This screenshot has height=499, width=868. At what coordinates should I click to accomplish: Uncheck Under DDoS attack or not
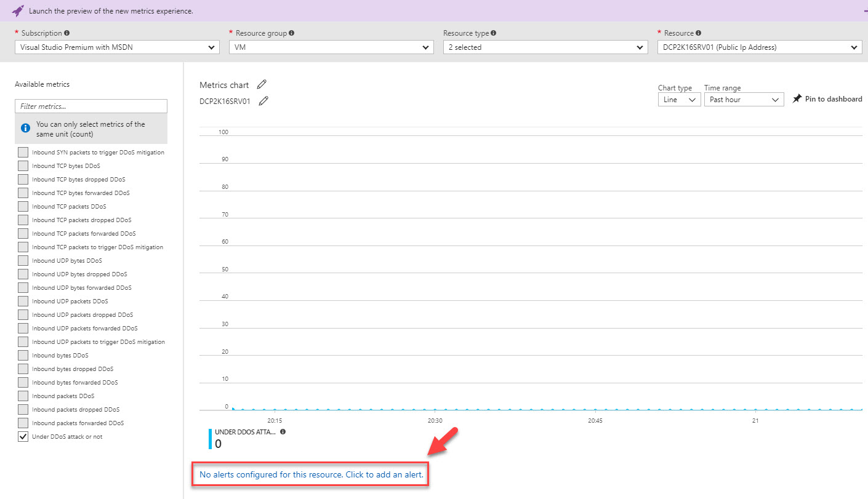click(23, 437)
